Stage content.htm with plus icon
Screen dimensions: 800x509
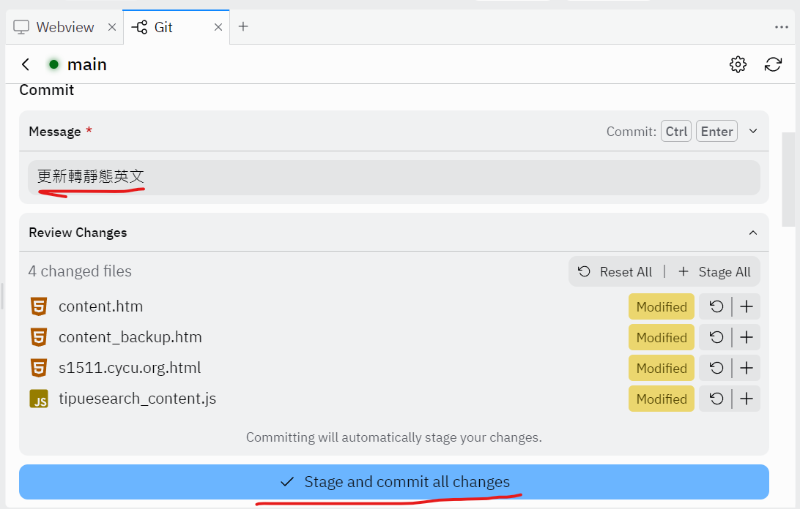coord(746,307)
